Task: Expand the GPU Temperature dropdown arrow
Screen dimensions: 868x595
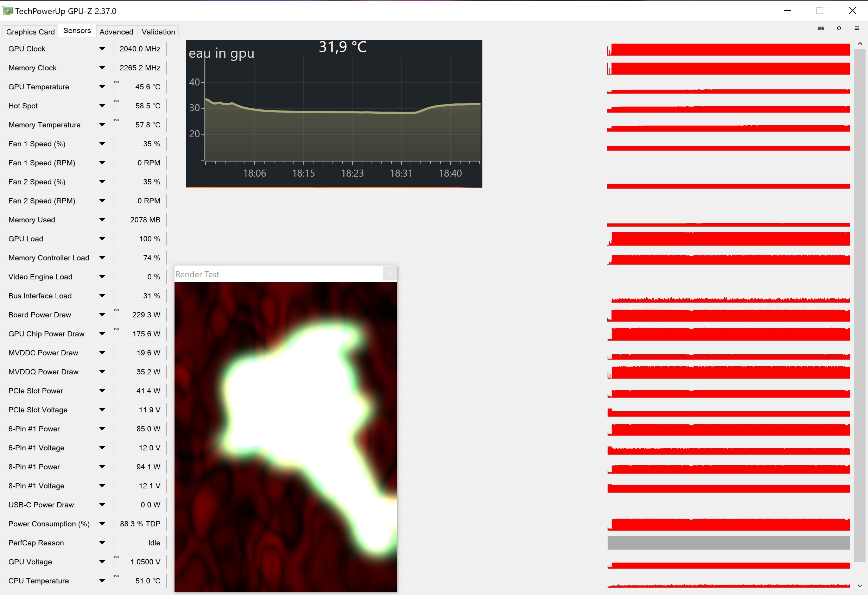Action: pyautogui.click(x=102, y=87)
